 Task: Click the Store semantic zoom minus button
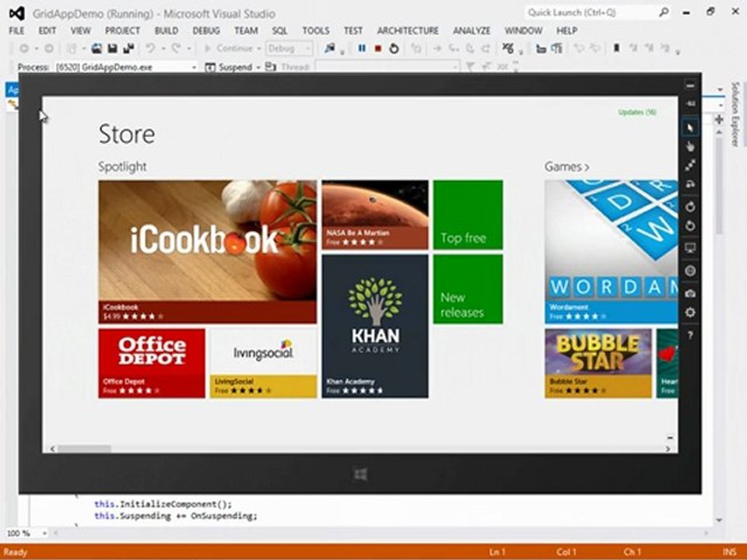[x=670, y=437]
